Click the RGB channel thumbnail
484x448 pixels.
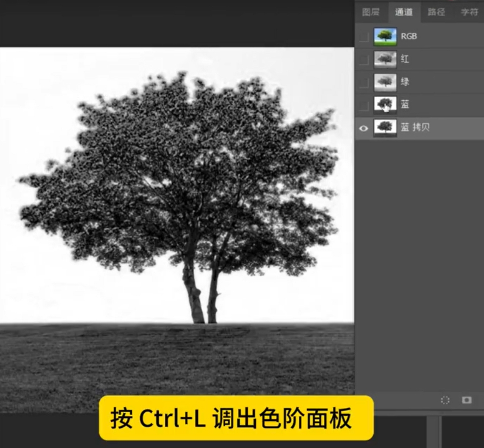[x=385, y=36]
